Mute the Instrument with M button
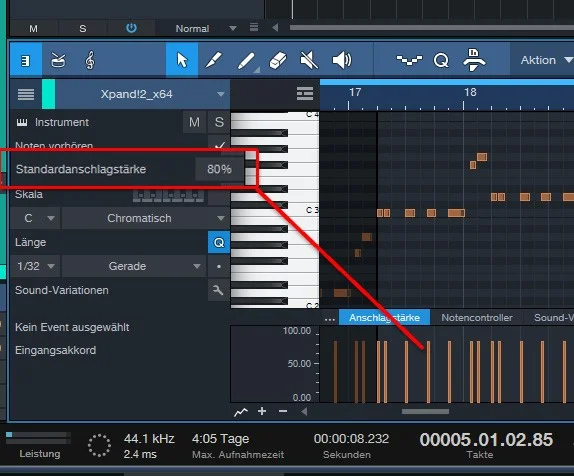 tap(194, 122)
